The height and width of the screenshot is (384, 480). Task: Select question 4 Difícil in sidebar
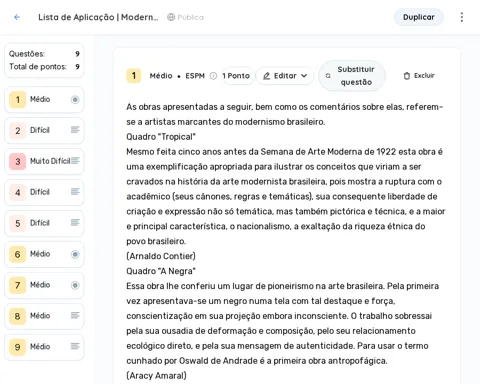44,192
